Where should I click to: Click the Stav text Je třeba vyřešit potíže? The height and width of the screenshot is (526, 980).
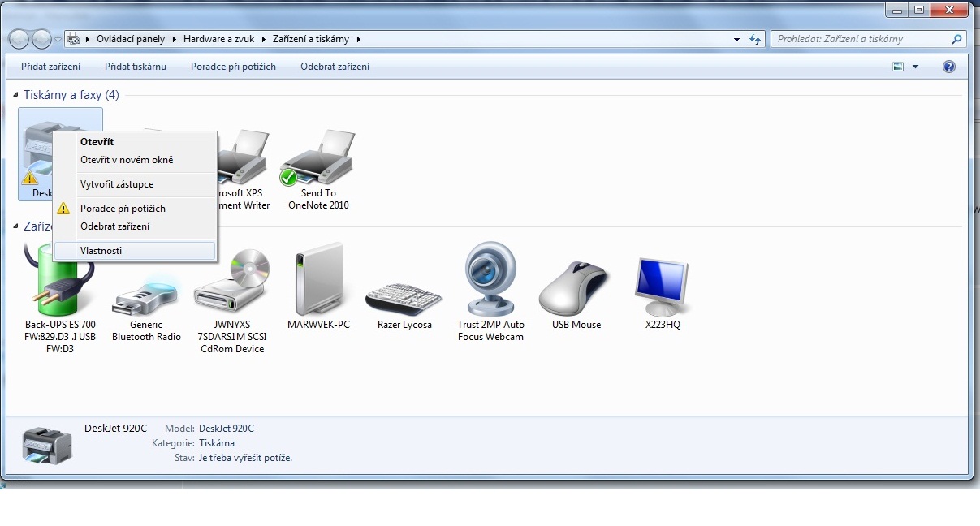245,458
